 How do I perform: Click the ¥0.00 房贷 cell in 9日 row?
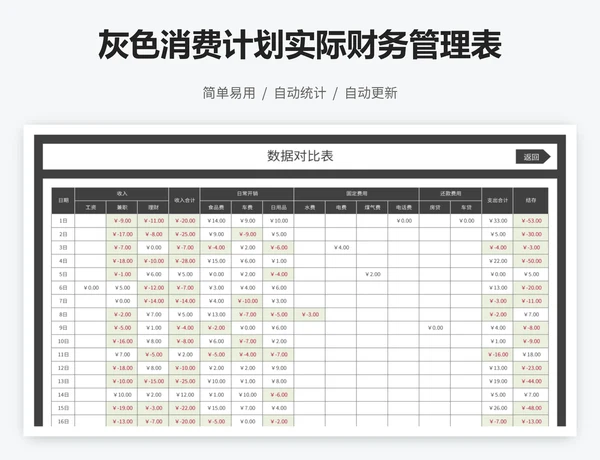pyautogui.click(x=435, y=328)
